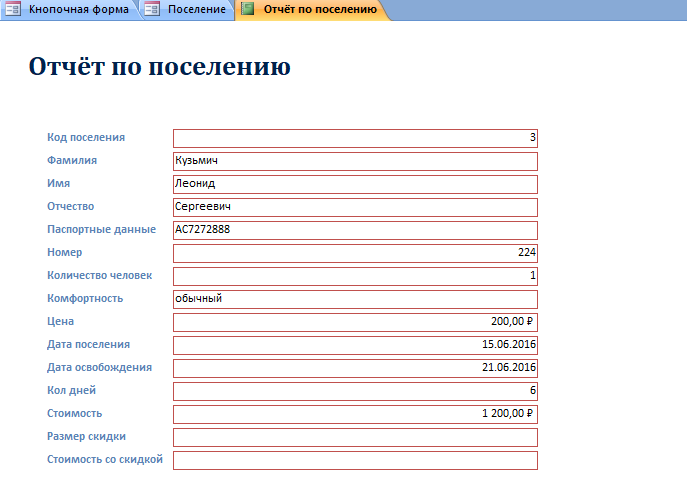Image resolution: width=687 pixels, height=487 pixels.
Task: Select the Номер field showing 224
Action: click(x=355, y=253)
